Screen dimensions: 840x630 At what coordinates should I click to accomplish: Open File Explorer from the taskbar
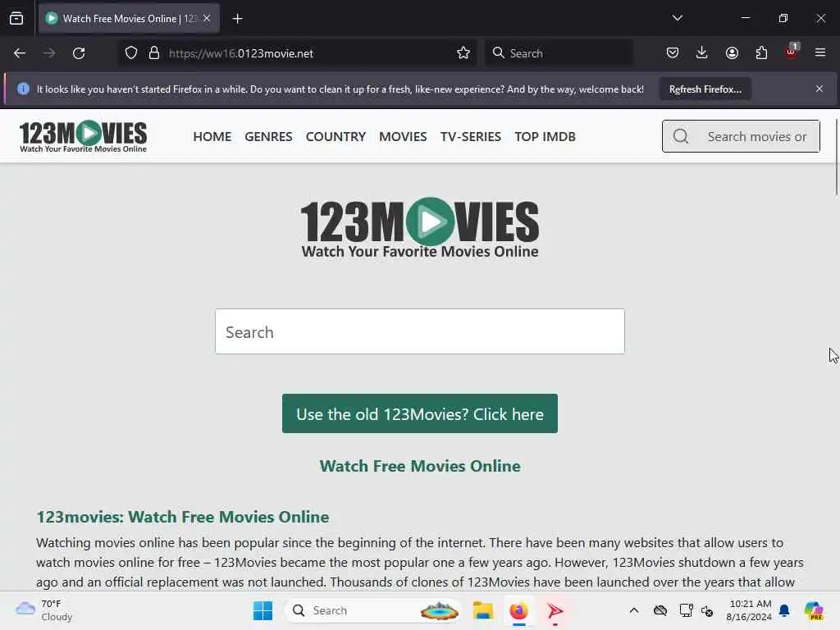(x=482, y=610)
